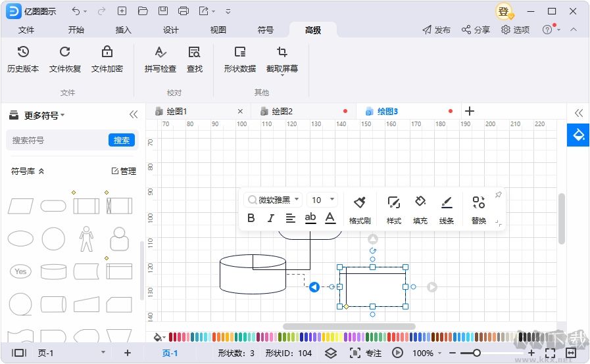590x364 pixels.
Task: Switch to the Insert (插入) tab
Action: [123, 30]
